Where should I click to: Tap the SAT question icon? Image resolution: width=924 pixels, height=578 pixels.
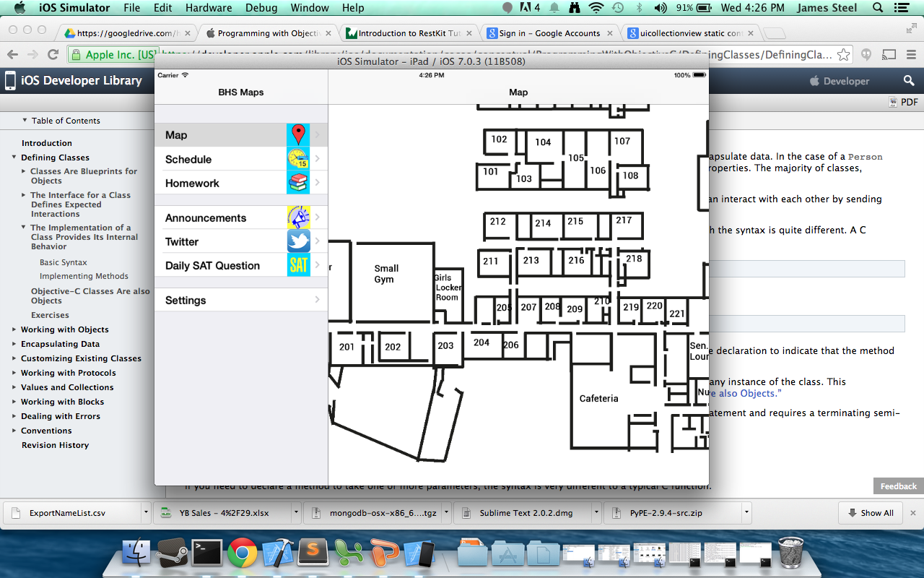tap(298, 265)
